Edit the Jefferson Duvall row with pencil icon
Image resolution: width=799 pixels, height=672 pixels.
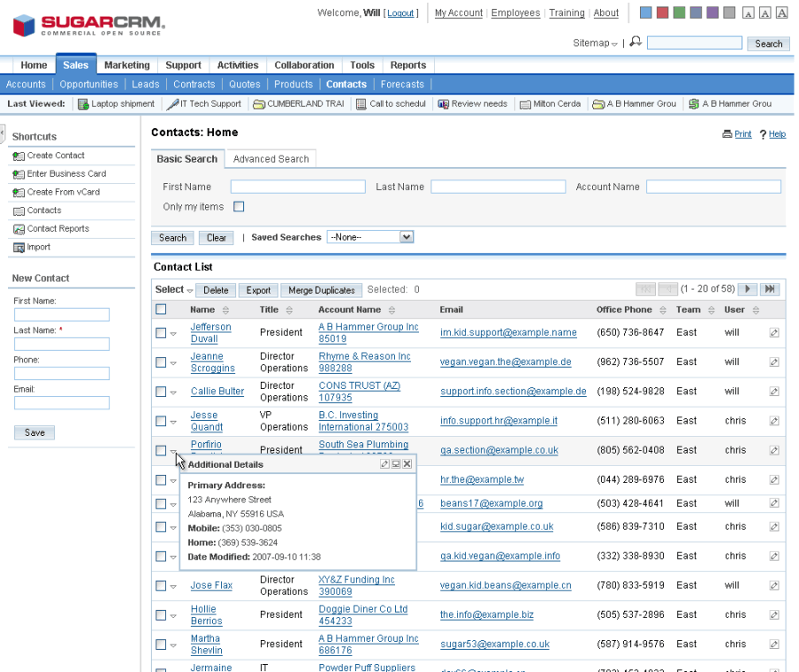point(774,333)
